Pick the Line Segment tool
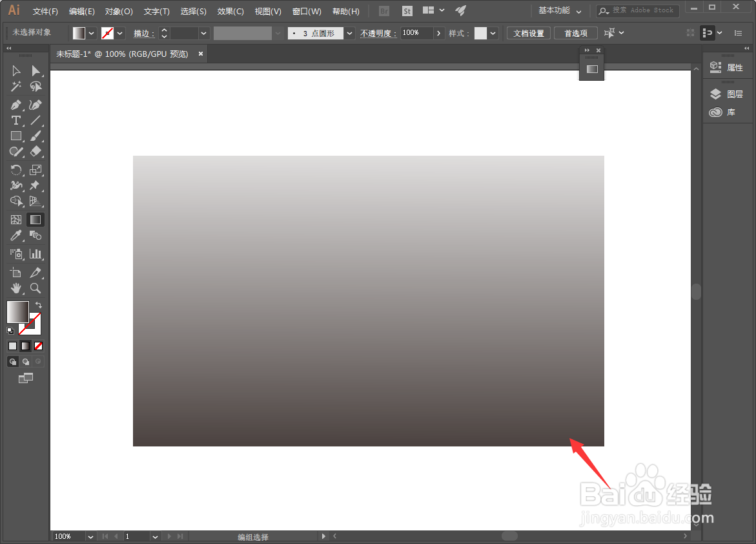756x544 pixels. tap(36, 120)
